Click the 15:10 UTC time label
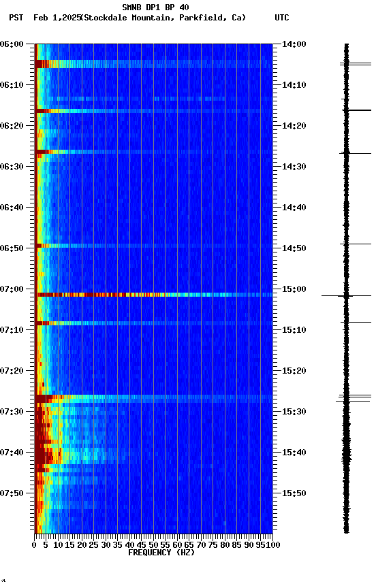376x588 pixels. pos(294,330)
